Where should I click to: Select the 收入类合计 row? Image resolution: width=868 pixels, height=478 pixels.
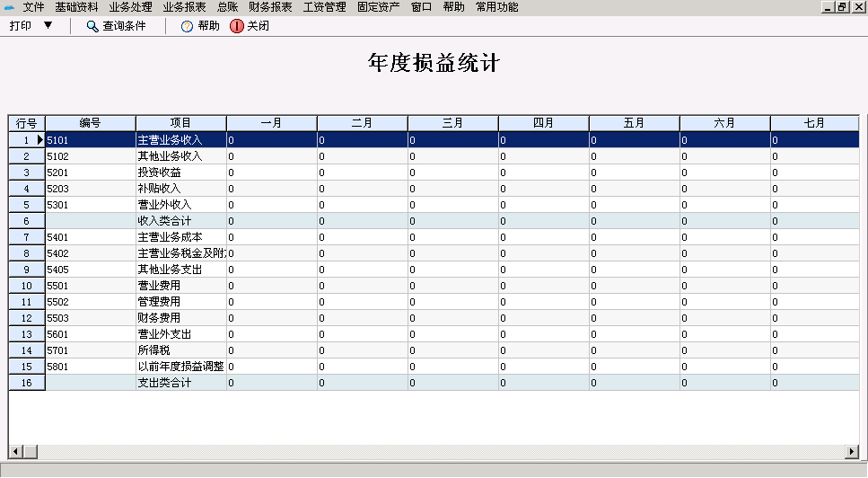[x=180, y=221]
